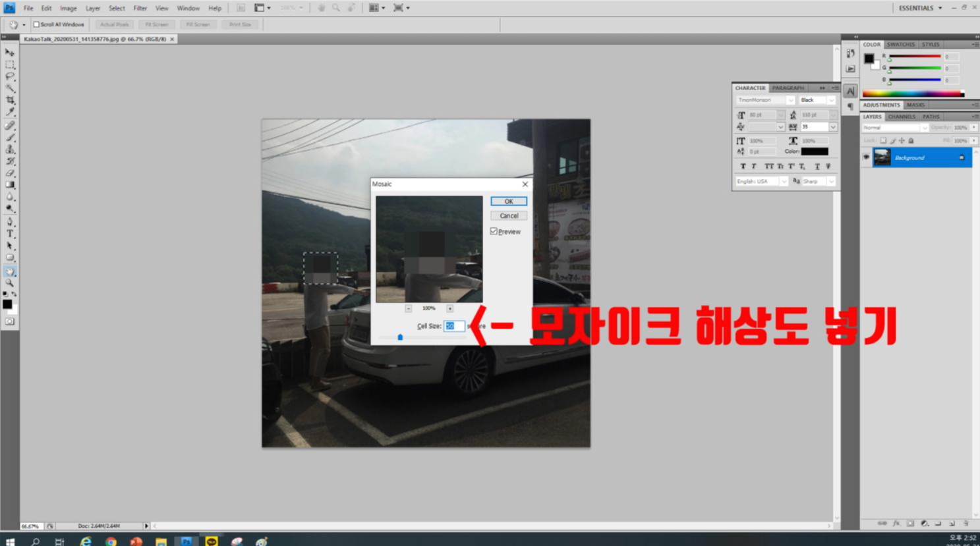Select the History Brush tool

(10, 161)
